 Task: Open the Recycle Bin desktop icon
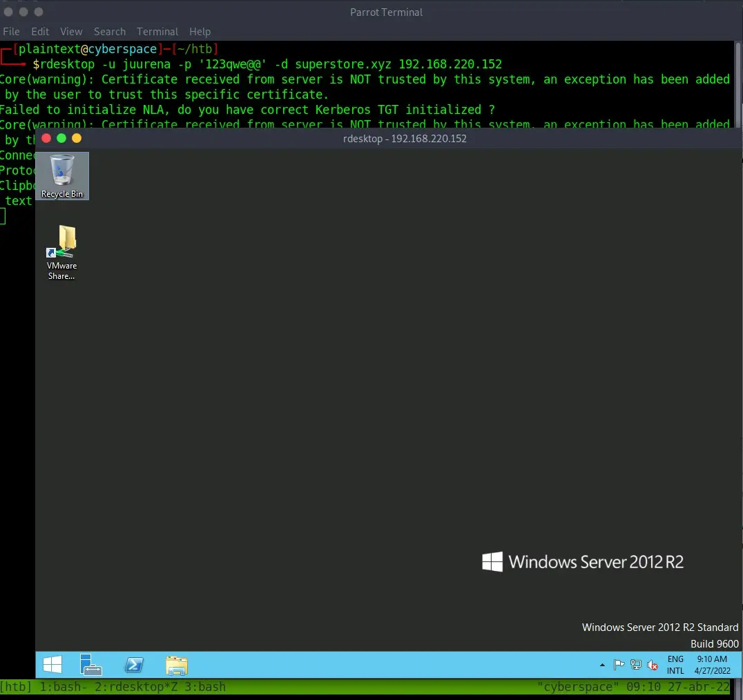(x=62, y=176)
